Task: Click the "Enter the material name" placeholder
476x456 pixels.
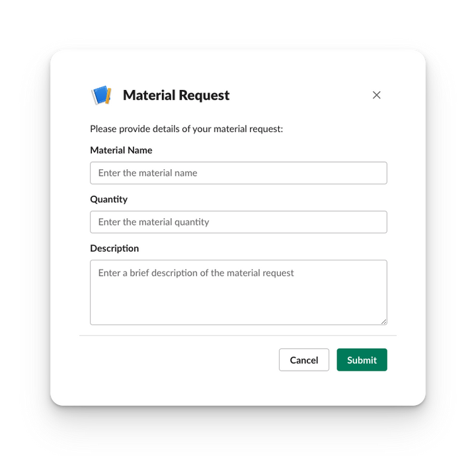Action: [147, 173]
